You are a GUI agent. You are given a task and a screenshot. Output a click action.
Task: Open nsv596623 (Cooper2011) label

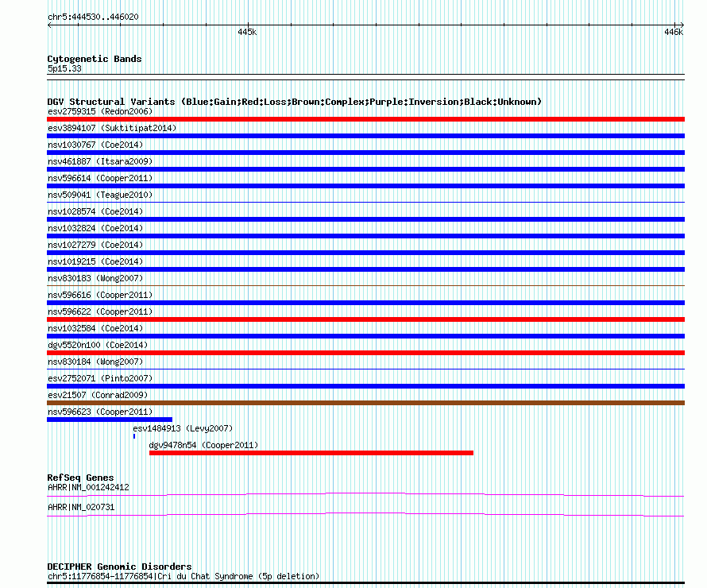point(100,412)
